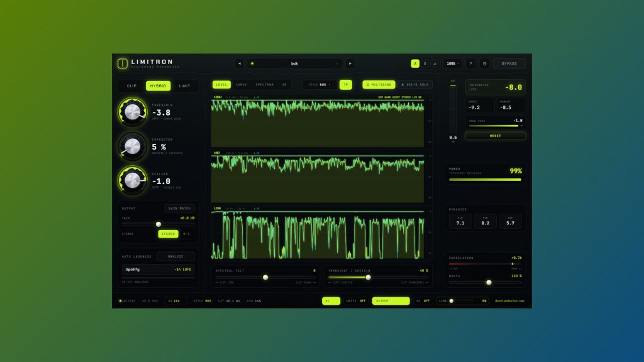Click the Transient / Sustain slider handle
644x362 pixels.
pos(368,277)
